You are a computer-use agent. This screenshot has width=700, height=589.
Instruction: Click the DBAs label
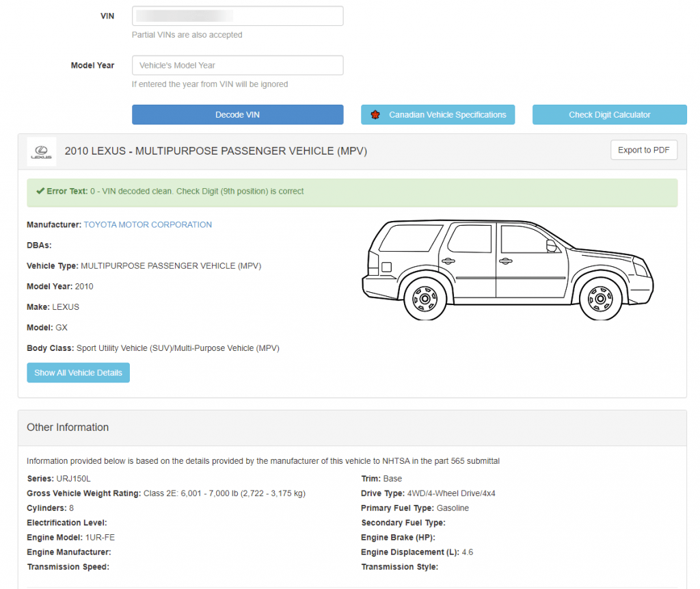39,246
